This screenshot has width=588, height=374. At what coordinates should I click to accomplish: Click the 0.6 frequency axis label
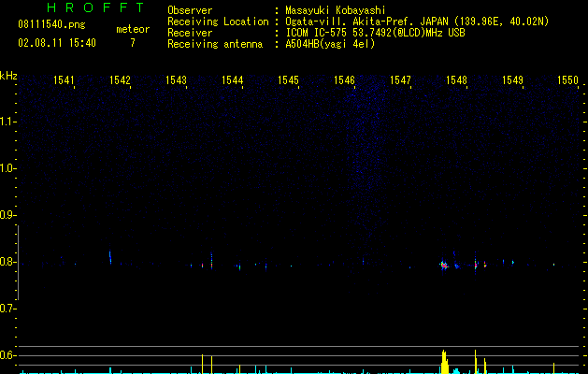7,355
